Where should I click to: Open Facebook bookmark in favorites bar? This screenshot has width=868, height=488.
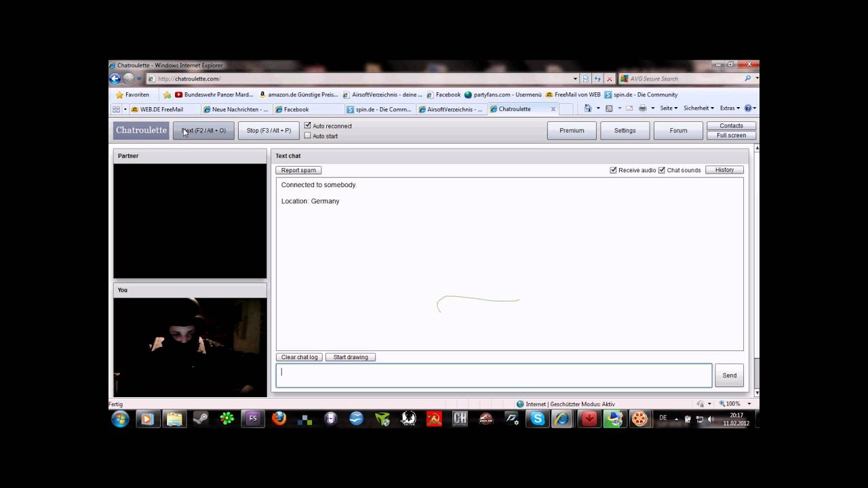pyautogui.click(x=443, y=95)
